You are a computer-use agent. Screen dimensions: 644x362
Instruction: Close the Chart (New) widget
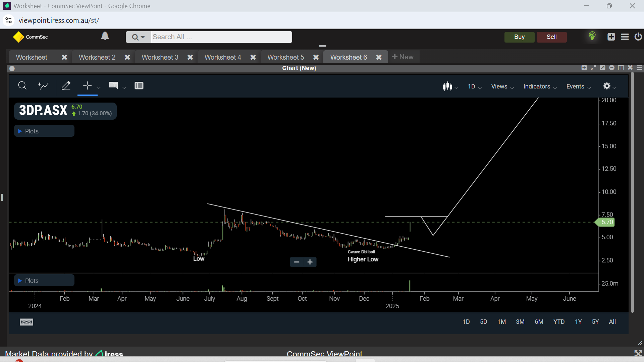tap(630, 68)
